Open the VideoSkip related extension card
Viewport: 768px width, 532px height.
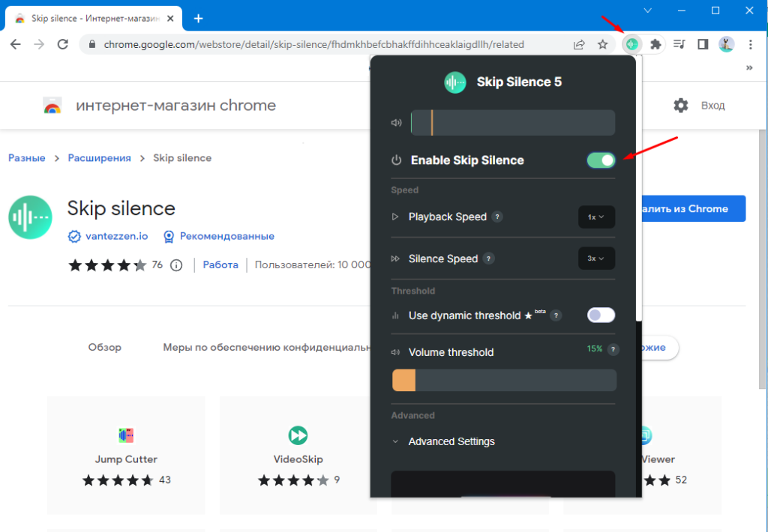pyautogui.click(x=298, y=455)
